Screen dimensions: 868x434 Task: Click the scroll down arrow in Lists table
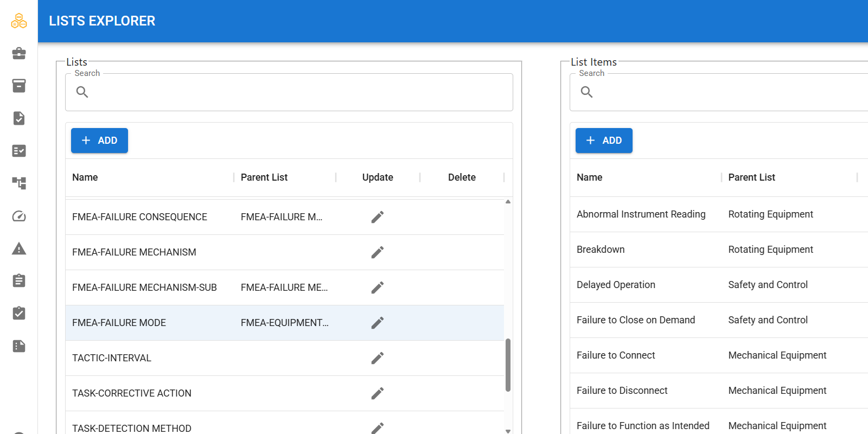click(x=508, y=431)
